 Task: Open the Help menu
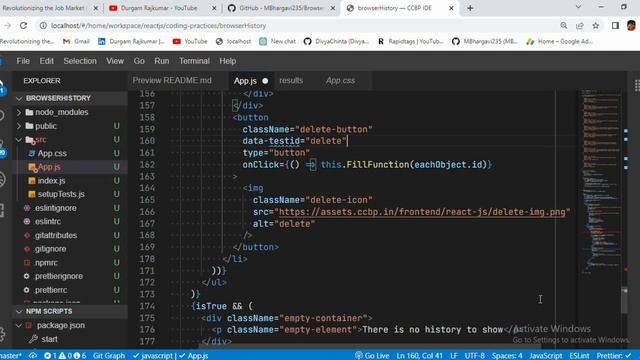coord(228,61)
